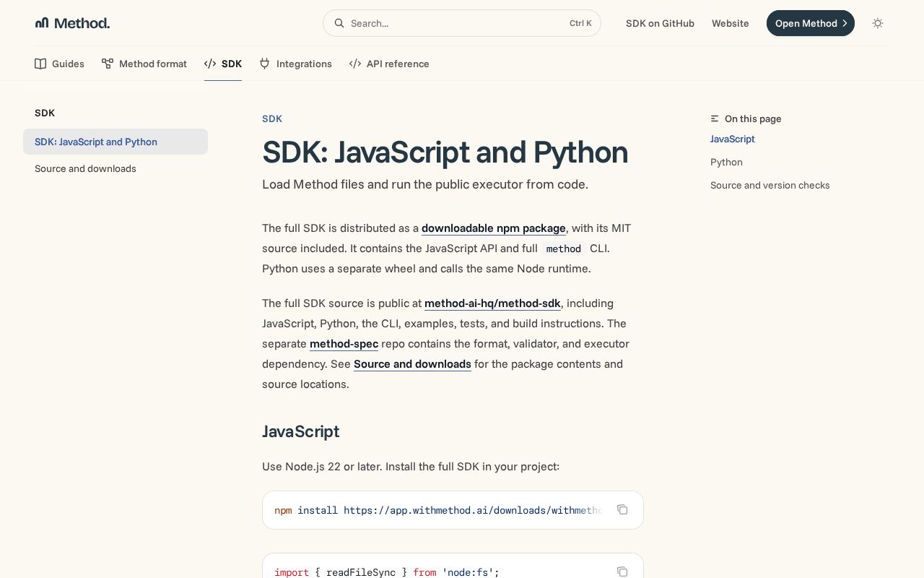Click the npm install code text
Screen dimensions: 924x578
pos(438,510)
